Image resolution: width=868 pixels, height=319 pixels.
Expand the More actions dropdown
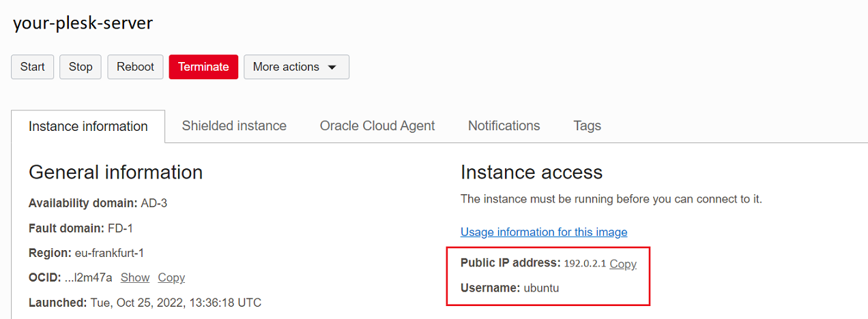pos(295,67)
